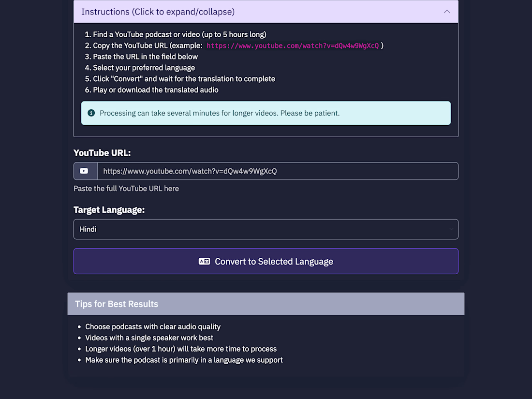Click the processing time notice text

[220, 113]
